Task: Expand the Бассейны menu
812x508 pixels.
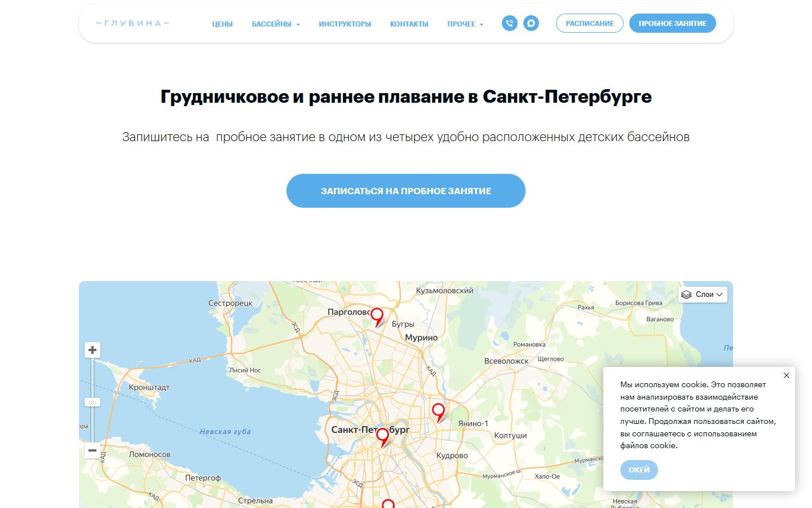Action: point(276,24)
